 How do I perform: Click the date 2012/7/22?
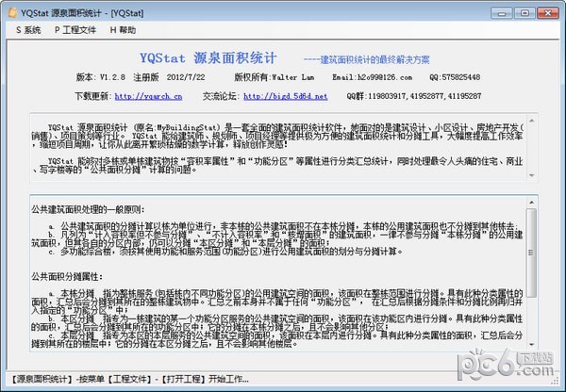click(x=186, y=77)
